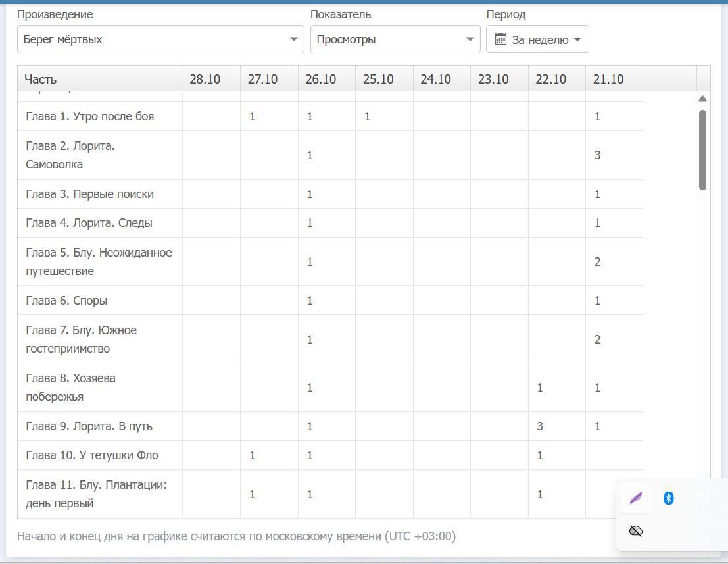Select row «Глава 2. Лорита. Самоволка»
The height and width of the screenshot is (564, 728).
click(70, 155)
